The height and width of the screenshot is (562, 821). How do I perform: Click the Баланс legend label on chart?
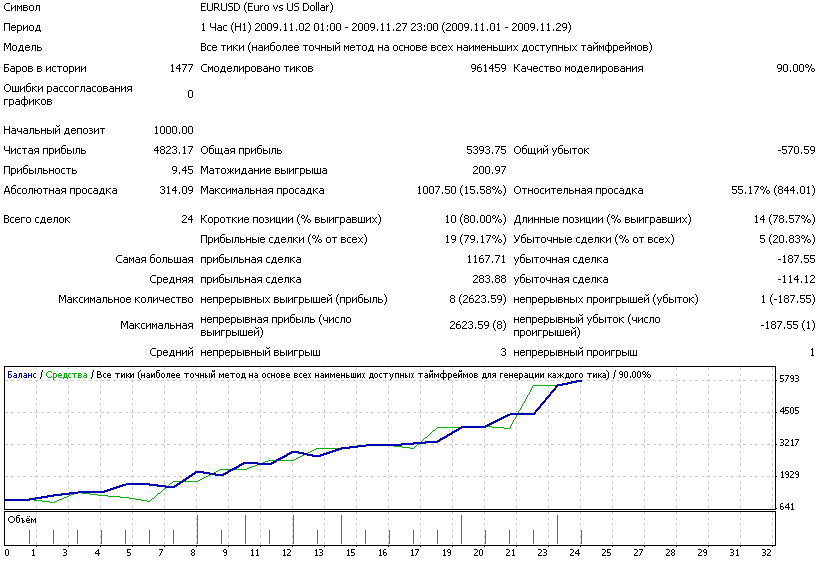tap(23, 374)
